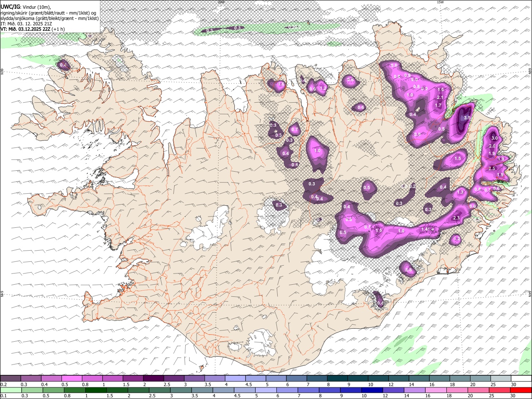Click the 'slydda/snjókoma' legend description line
532x399 pixels.
[49, 18]
